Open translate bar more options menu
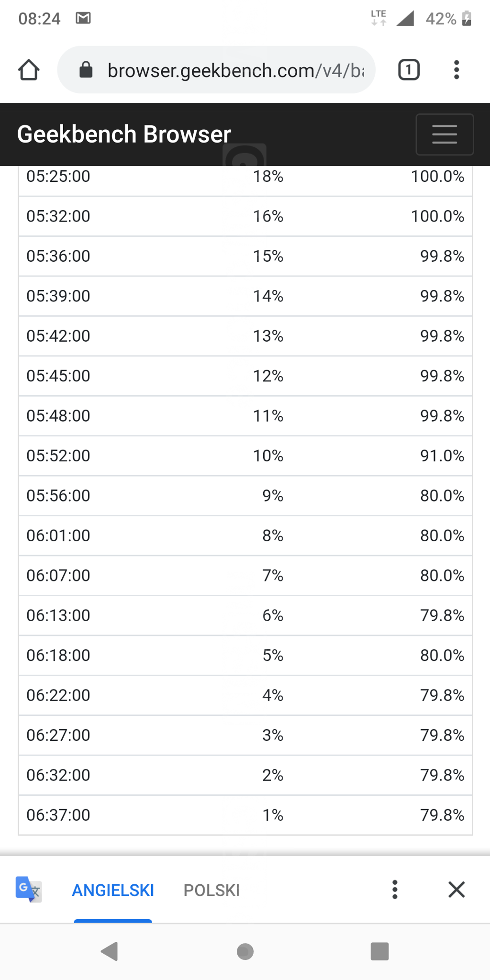490x980 pixels. point(395,890)
